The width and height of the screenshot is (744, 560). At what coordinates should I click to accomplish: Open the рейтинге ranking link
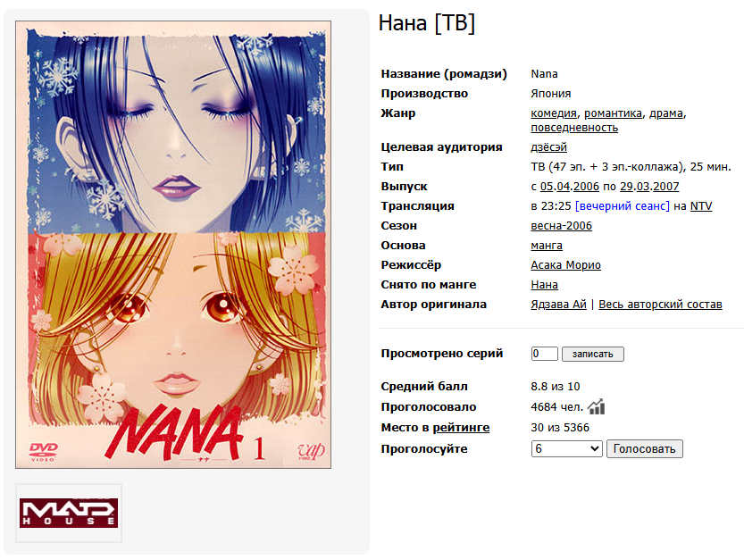(x=461, y=428)
